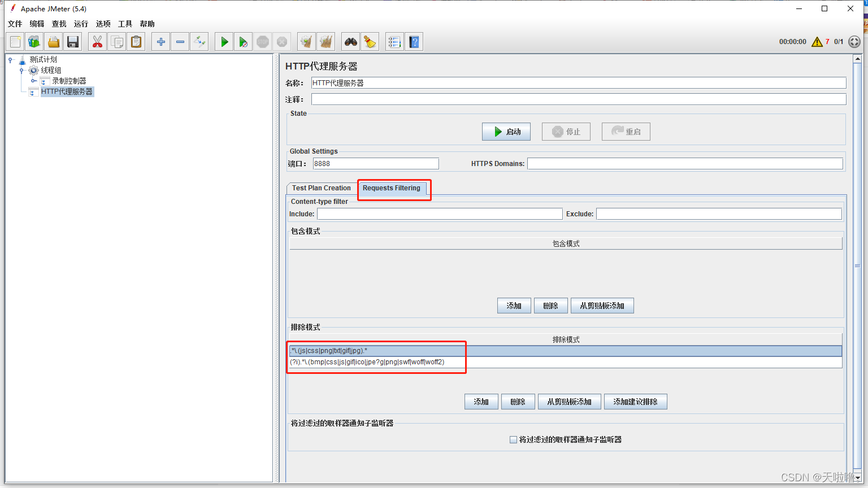
Task: Click 添加 under 包含模式
Action: point(514,306)
